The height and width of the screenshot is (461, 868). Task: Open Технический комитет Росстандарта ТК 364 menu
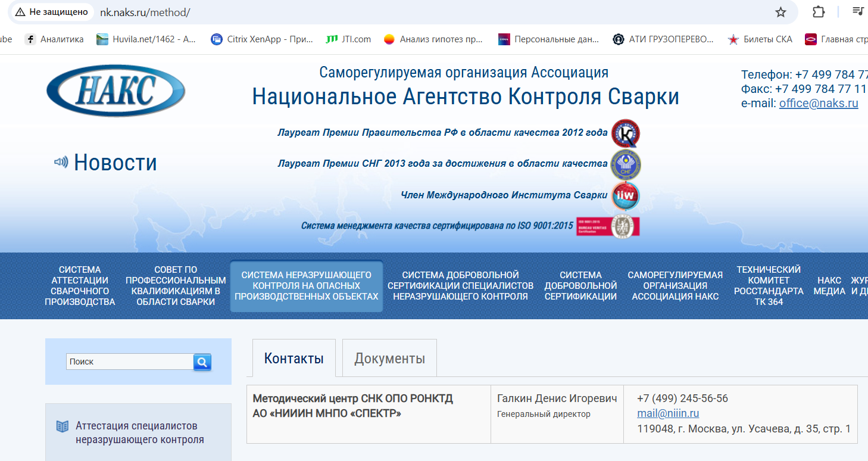point(768,286)
